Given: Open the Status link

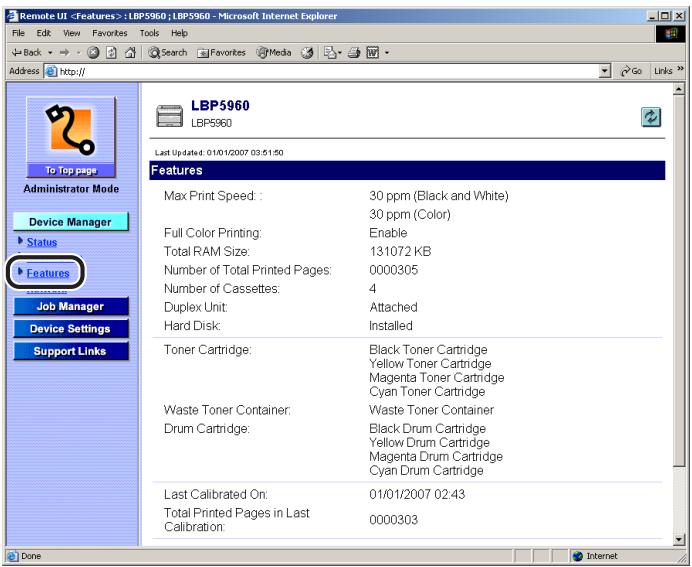Looking at the screenshot, I should (x=42, y=242).
